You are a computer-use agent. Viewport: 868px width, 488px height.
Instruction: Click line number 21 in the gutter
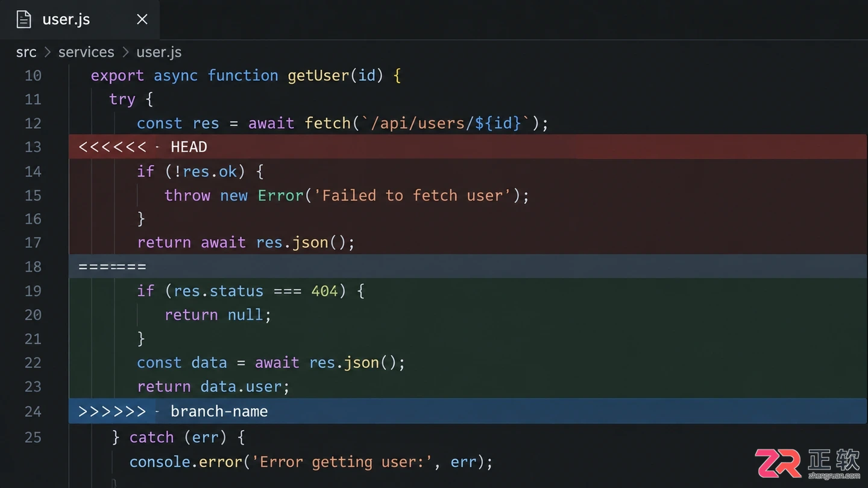33,339
